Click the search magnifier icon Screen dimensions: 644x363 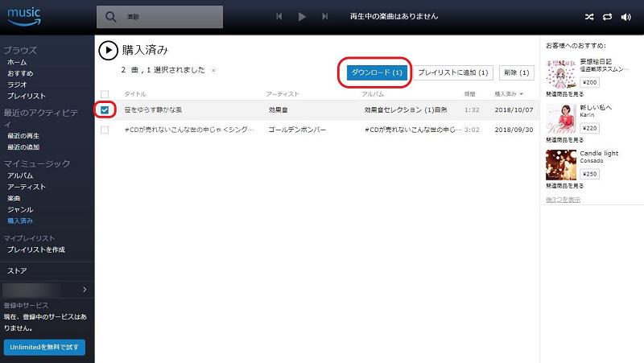click(x=110, y=17)
